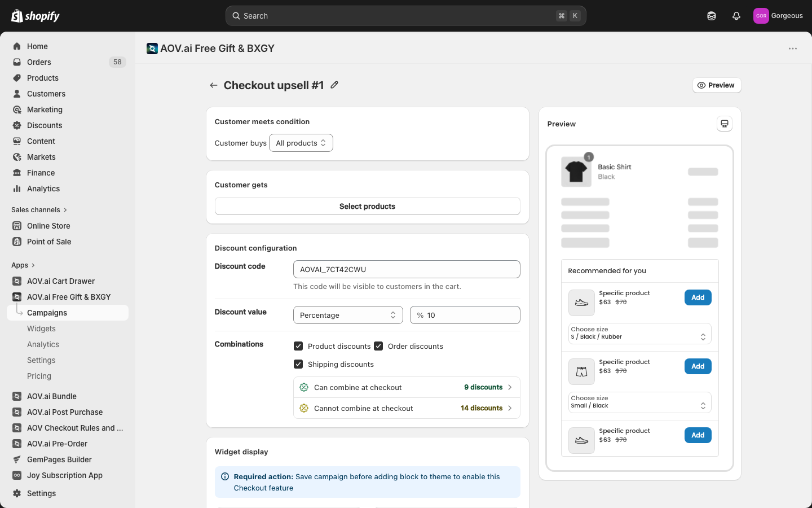The width and height of the screenshot is (812, 508).
Task: Click the AOV.ai Free Gift & BXGY app logo
Action: point(152,49)
